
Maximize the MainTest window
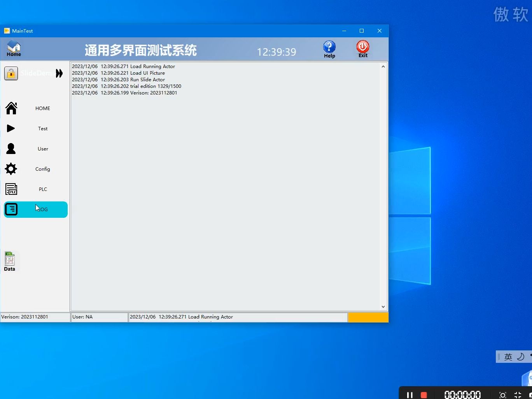click(362, 31)
